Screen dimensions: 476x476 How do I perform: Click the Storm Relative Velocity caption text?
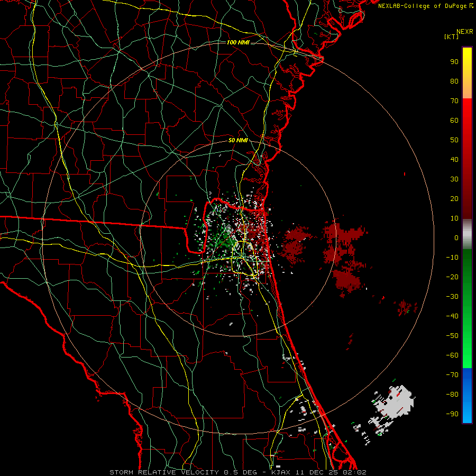[x=238, y=472]
